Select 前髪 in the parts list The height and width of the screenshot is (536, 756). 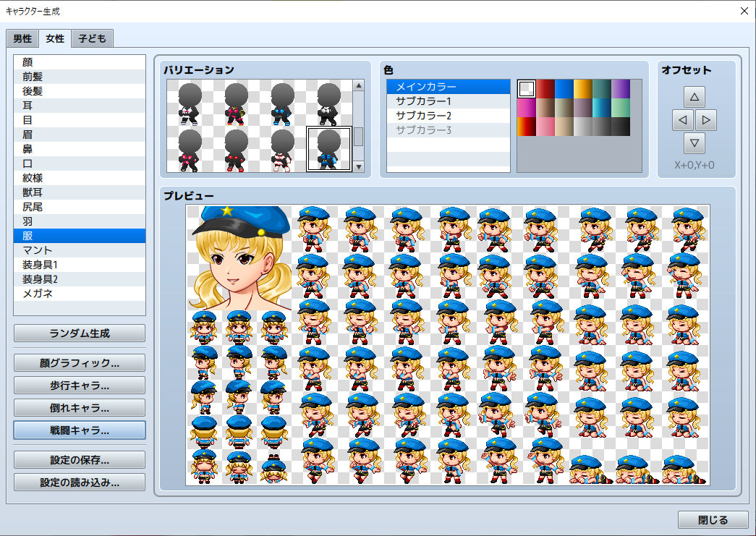33,76
